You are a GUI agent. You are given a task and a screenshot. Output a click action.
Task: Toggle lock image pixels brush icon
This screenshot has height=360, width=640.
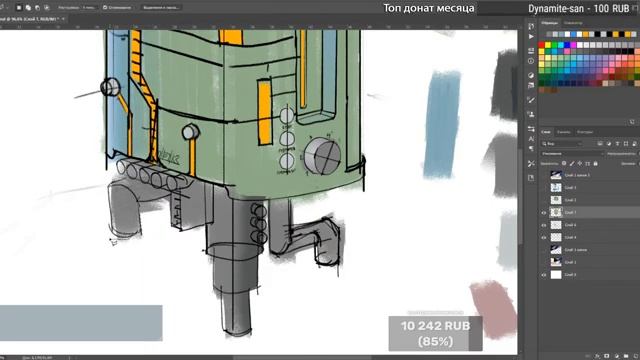tap(572, 163)
